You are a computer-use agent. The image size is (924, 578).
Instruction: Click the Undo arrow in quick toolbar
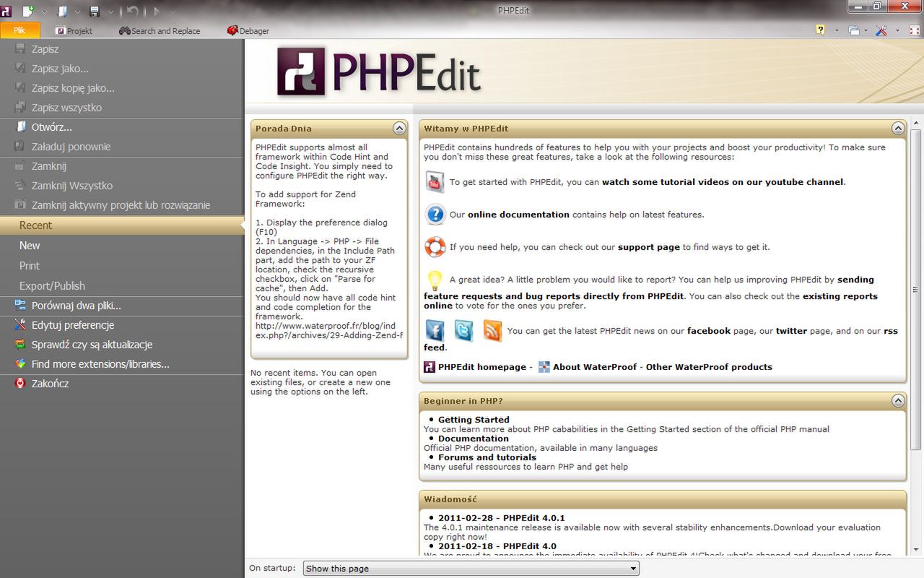coord(132,11)
